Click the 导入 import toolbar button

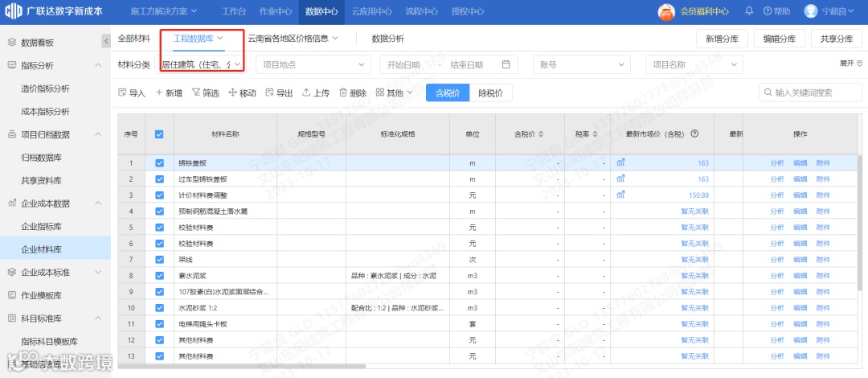[x=132, y=93]
